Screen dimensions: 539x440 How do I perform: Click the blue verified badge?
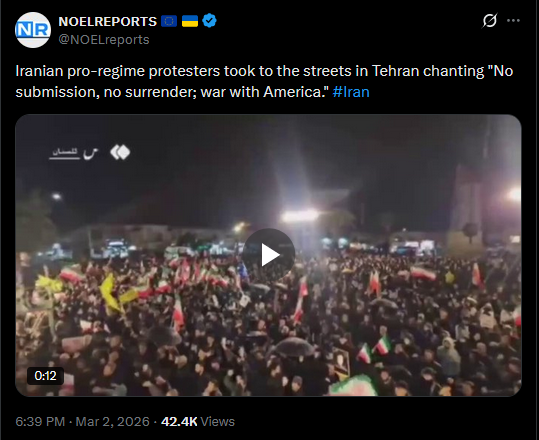[209, 21]
